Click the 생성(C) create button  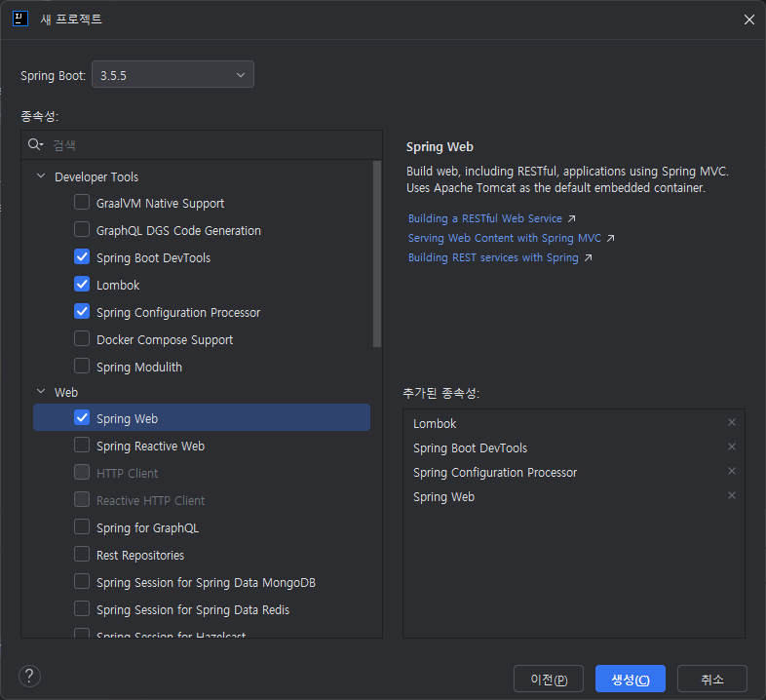pos(631,679)
